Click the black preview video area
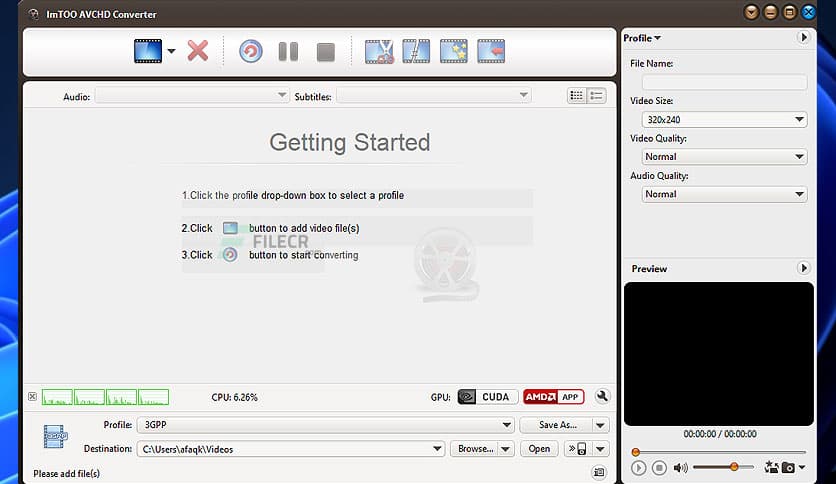 coord(719,354)
